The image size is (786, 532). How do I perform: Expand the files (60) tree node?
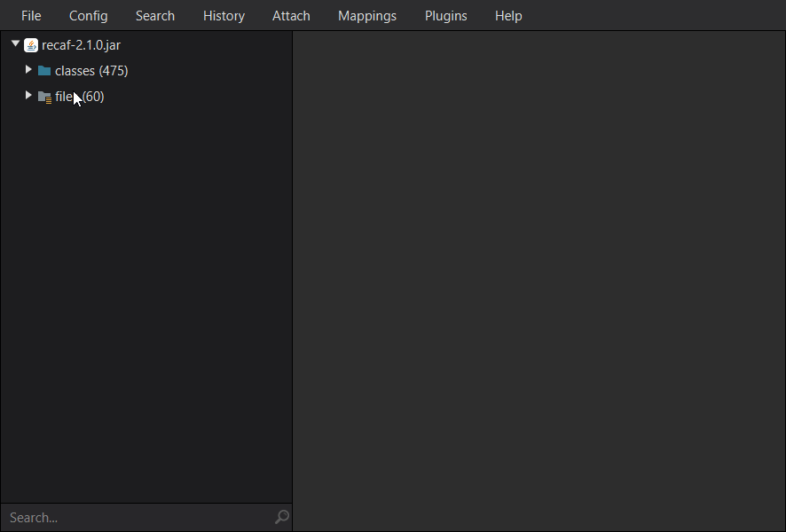click(x=28, y=95)
